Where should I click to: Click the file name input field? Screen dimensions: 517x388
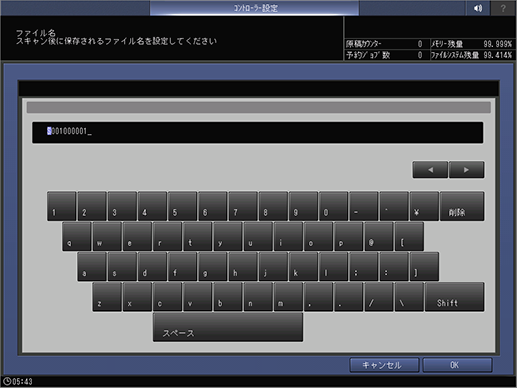pos(257,132)
